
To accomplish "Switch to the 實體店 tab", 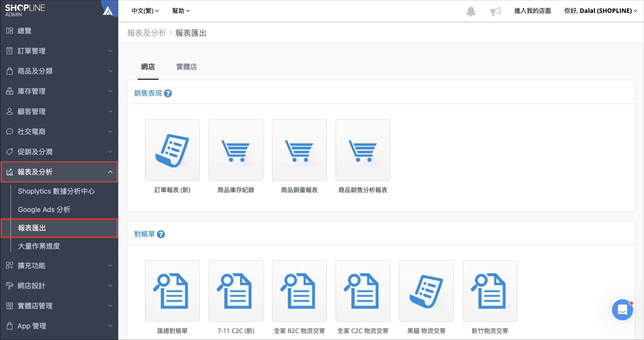I will [x=186, y=67].
